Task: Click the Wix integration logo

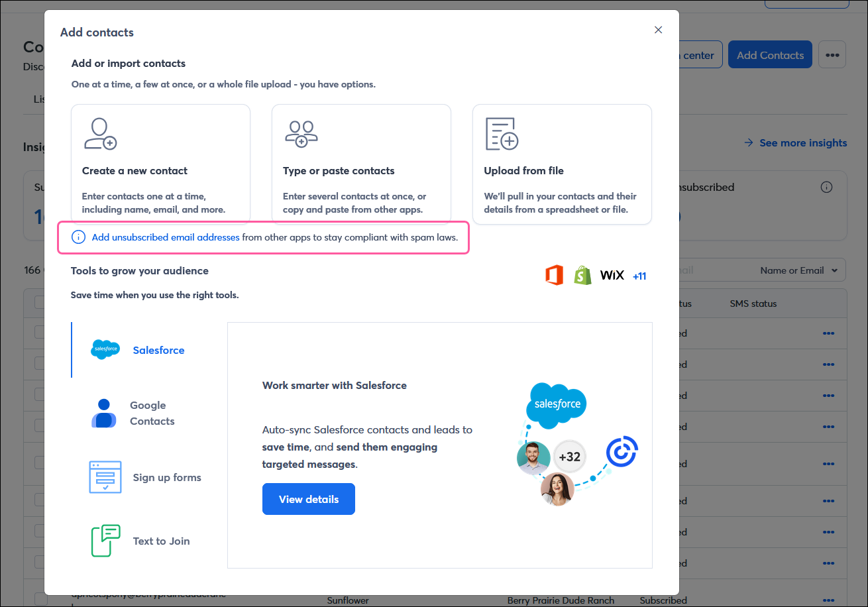Action: click(612, 275)
